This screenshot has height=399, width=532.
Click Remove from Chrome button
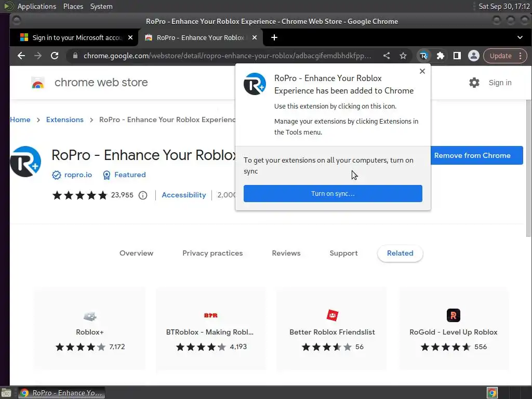click(x=476, y=155)
